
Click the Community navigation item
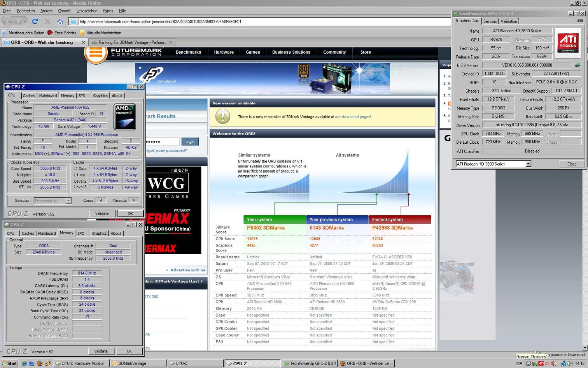(334, 52)
